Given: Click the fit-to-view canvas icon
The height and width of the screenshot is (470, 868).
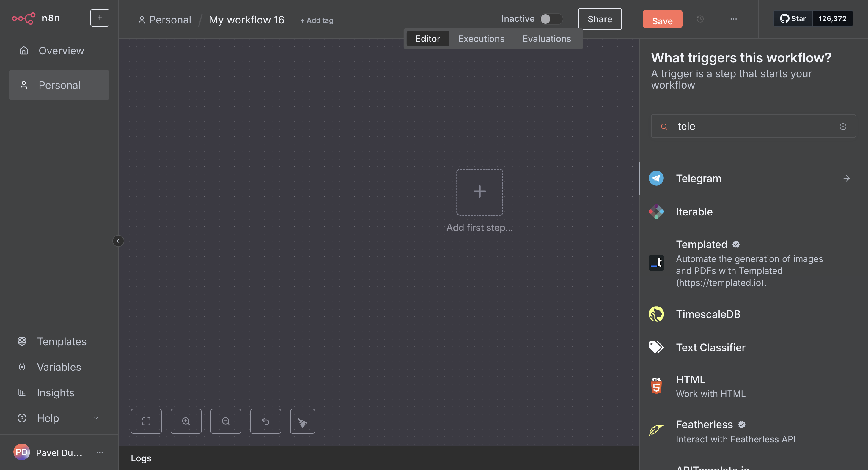Looking at the screenshot, I should 146,421.
